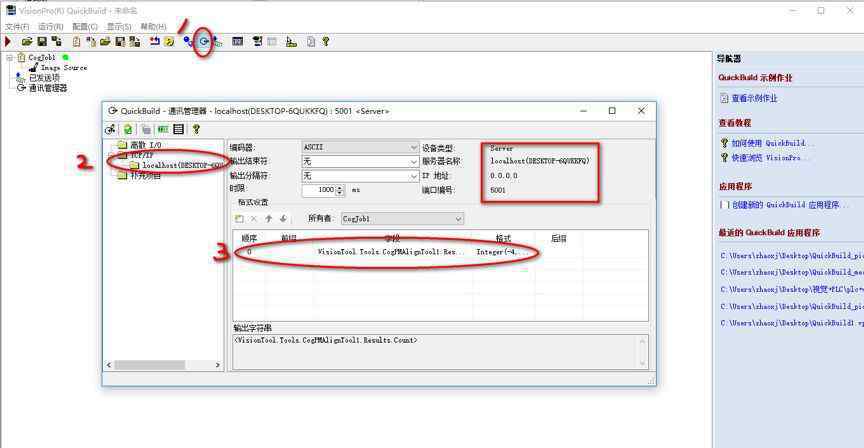This screenshot has height=448, width=864.
Task: Click the green refresh icon in Communication Explorer
Action: (x=128, y=129)
